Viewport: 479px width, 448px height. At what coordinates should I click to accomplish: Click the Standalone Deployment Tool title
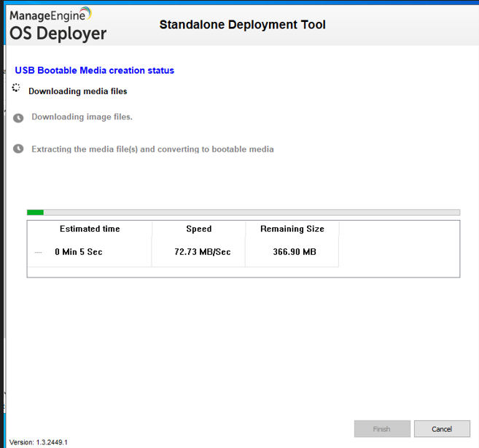click(x=243, y=25)
